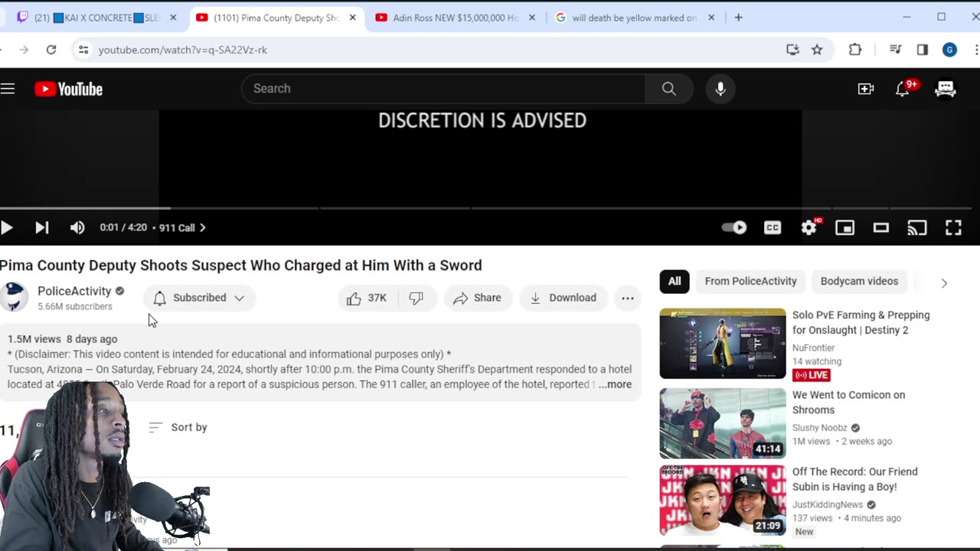Open Solo PvE Farming video title

(861, 322)
